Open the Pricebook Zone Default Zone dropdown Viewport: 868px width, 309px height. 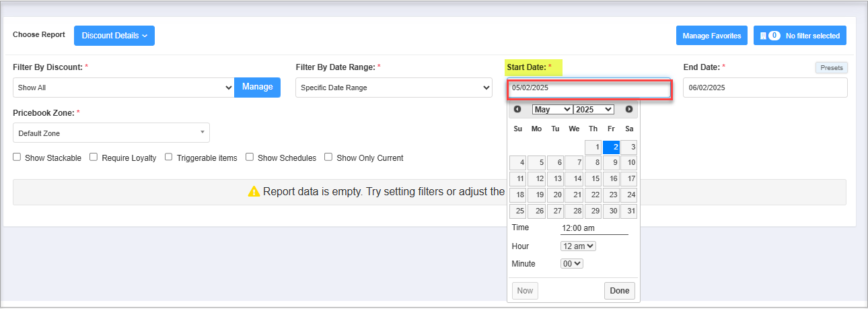pos(111,133)
